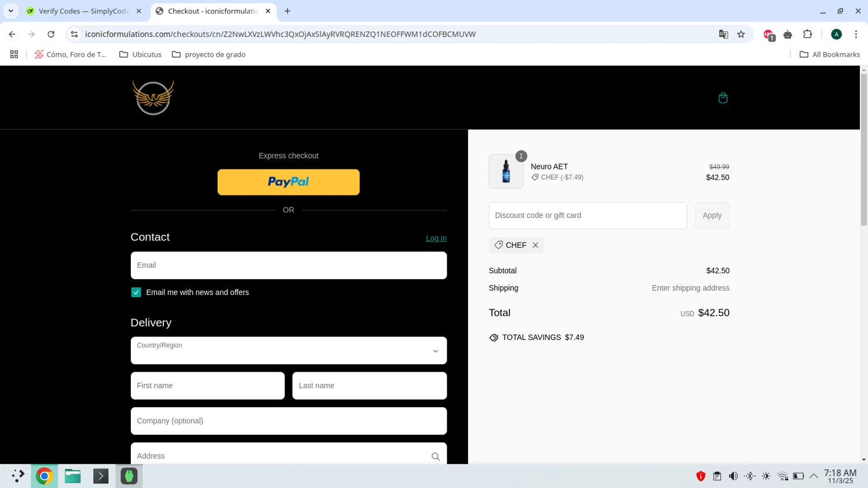Viewport: 868px width, 488px height.
Task: Open the Chrome three-dot menu
Action: 856,34
